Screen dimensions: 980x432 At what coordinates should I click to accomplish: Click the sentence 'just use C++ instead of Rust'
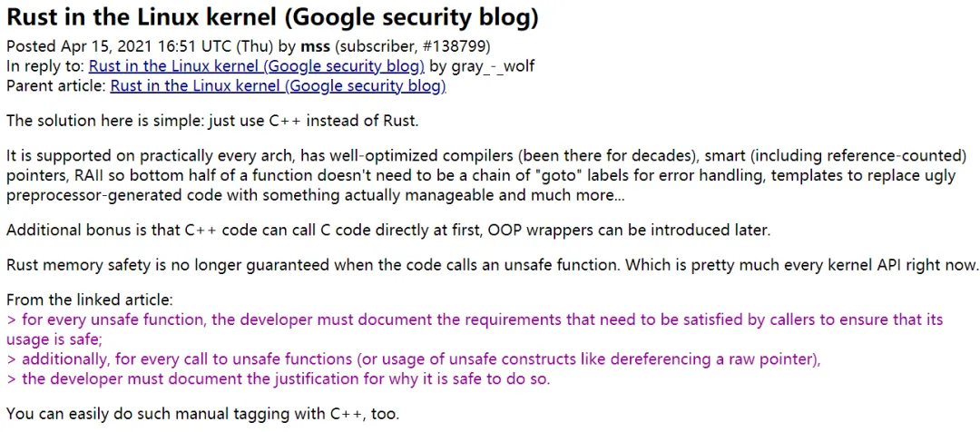coord(309,121)
